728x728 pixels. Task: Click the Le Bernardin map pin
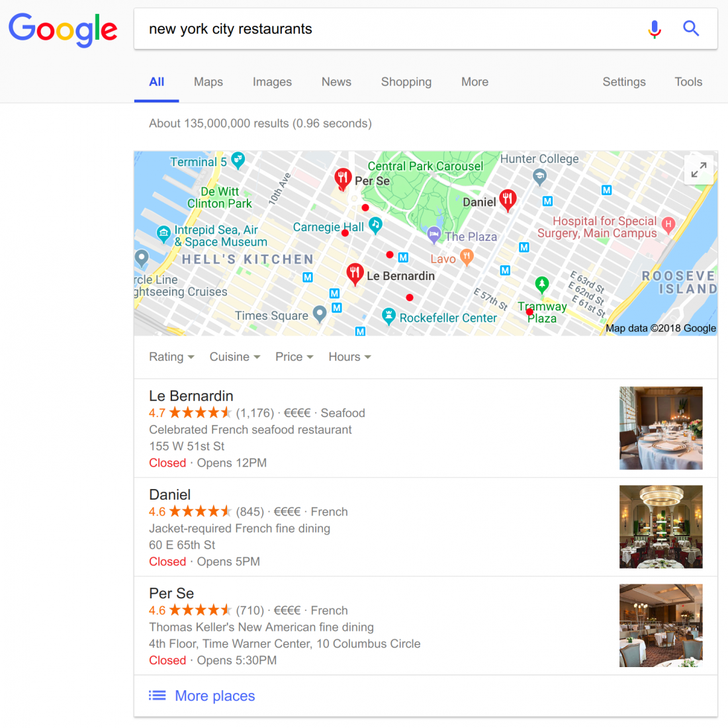[355, 275]
